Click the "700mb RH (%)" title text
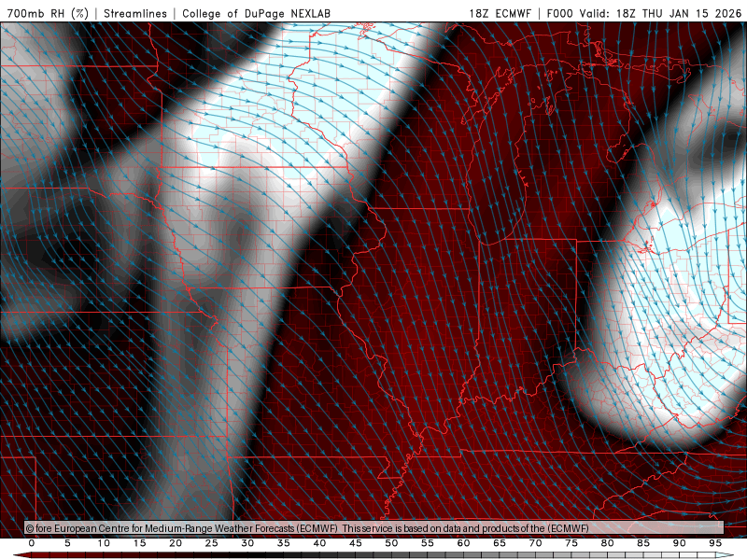Screen dimensions: 747x560 [48, 13]
